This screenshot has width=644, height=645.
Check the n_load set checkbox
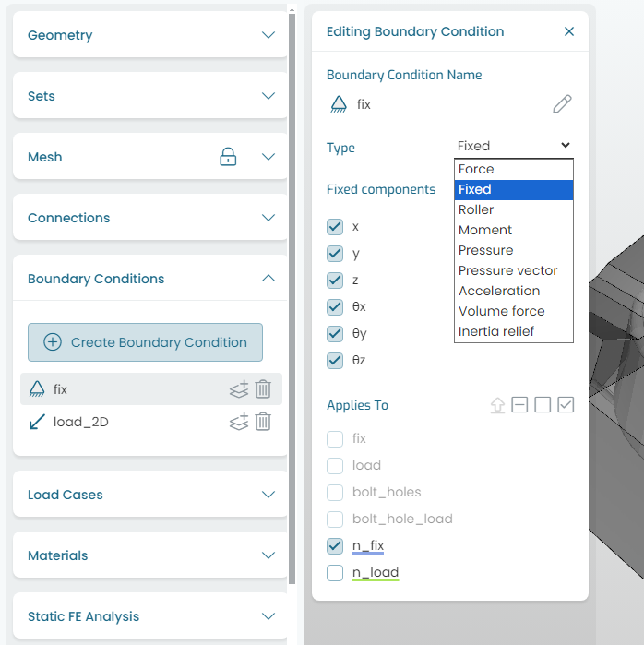pos(335,573)
